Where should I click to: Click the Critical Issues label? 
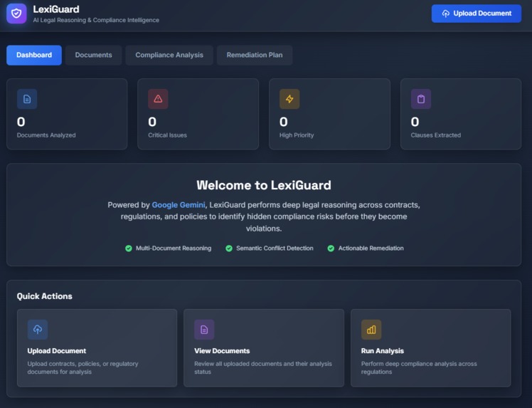[x=167, y=135]
